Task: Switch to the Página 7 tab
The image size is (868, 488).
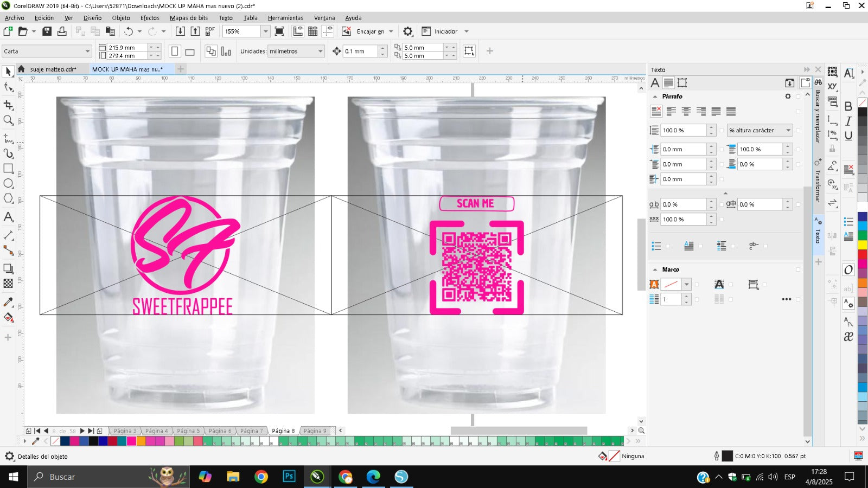Action: [x=251, y=431]
